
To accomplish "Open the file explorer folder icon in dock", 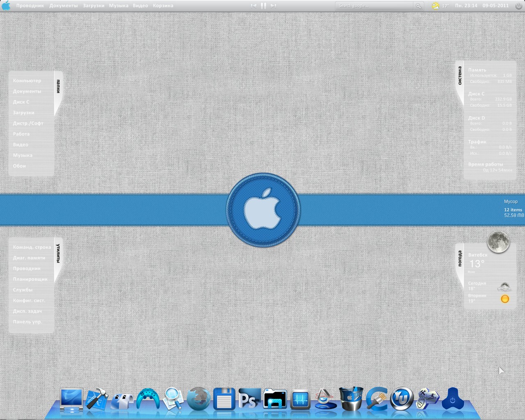I will coord(275,399).
